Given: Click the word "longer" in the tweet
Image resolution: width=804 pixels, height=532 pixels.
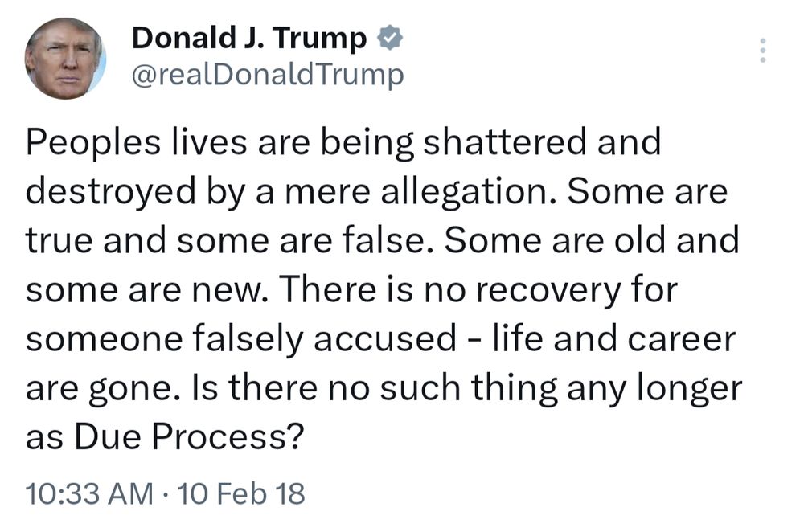Looking at the screenshot, I should coord(690,388).
